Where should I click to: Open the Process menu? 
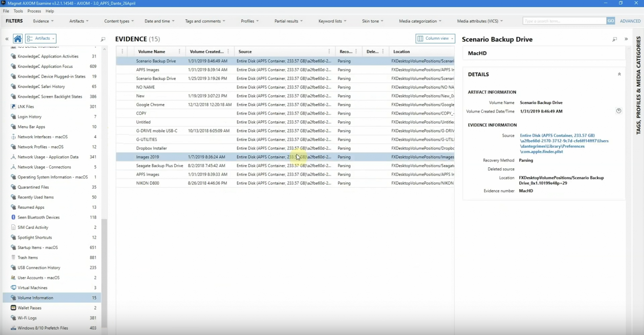[34, 11]
